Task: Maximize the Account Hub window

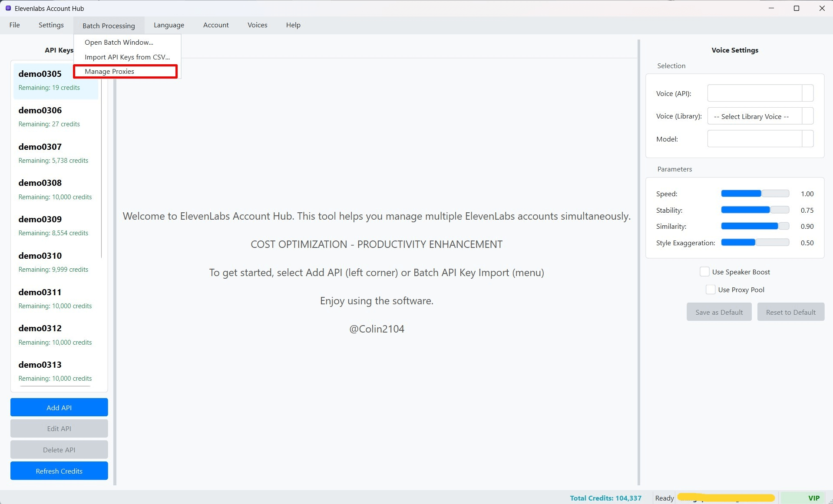Action: (797, 8)
